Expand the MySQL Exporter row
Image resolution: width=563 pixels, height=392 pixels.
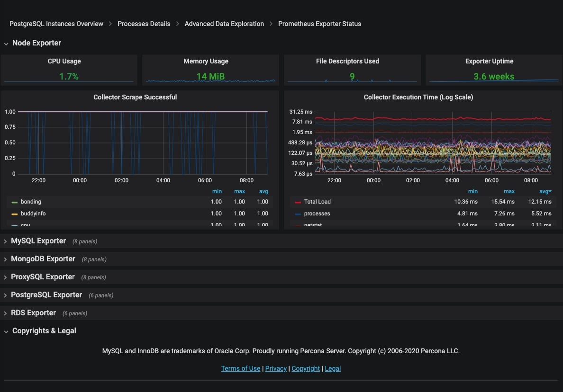(38, 241)
